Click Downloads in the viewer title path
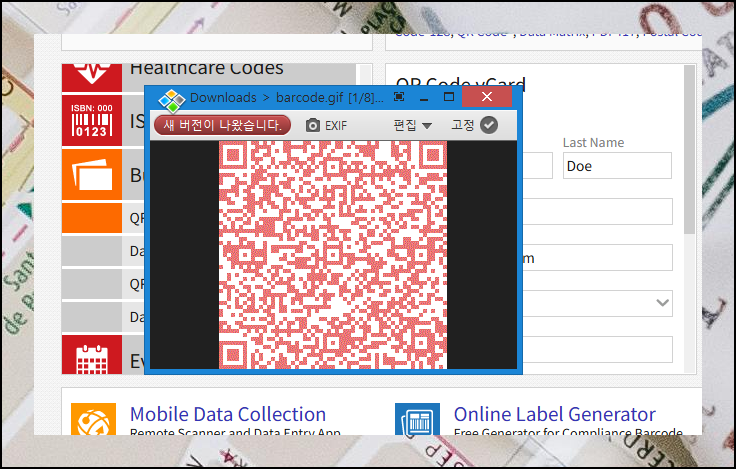The width and height of the screenshot is (736, 469). coord(223,98)
